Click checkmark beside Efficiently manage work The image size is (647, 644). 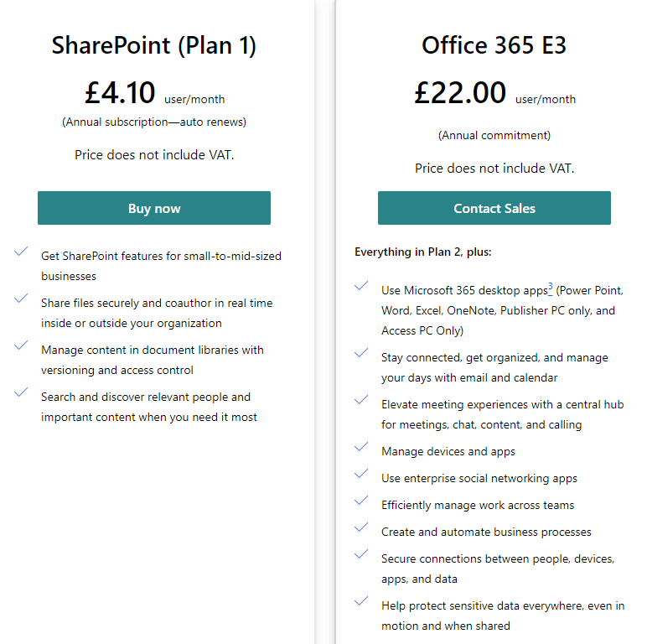(x=362, y=501)
